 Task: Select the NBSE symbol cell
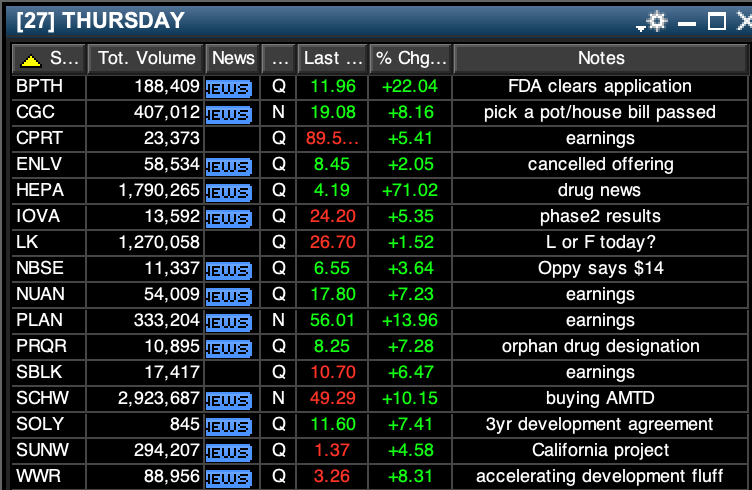coord(48,268)
